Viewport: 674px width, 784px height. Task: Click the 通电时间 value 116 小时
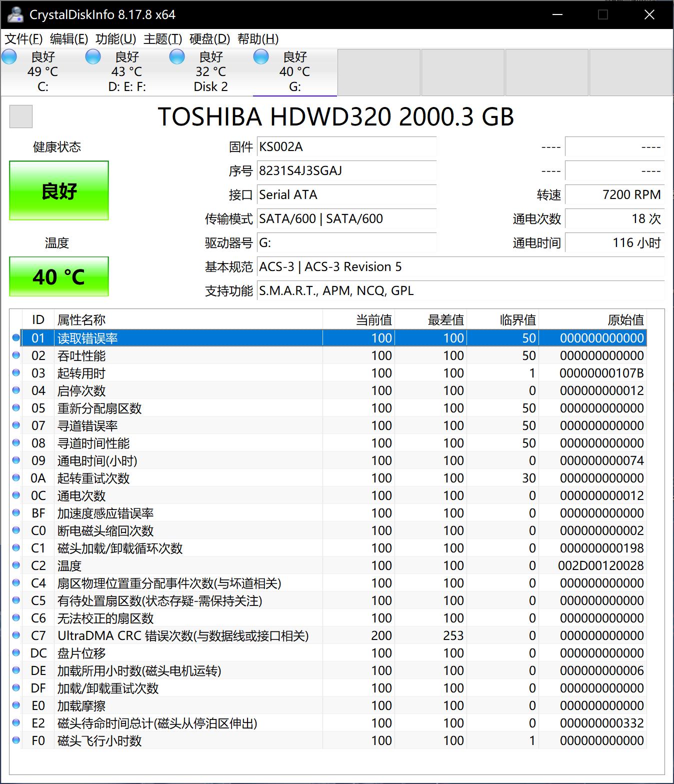[614, 243]
